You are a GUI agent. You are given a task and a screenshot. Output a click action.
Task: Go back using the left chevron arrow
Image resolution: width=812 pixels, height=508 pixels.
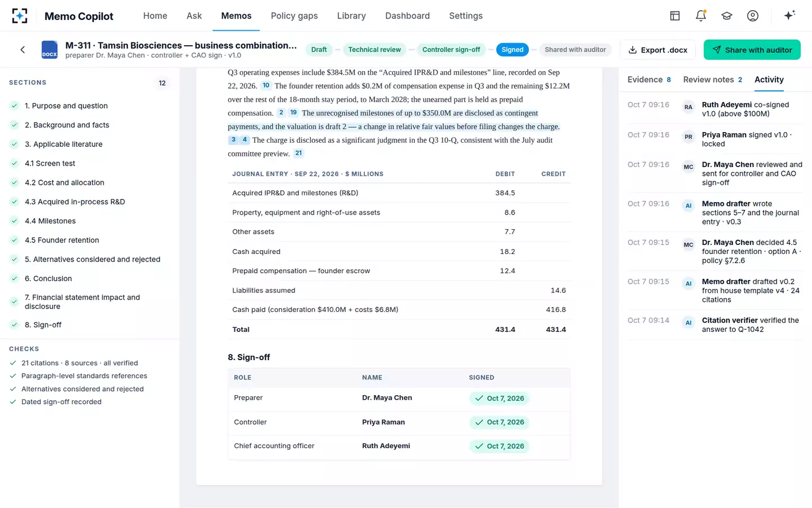click(x=23, y=50)
